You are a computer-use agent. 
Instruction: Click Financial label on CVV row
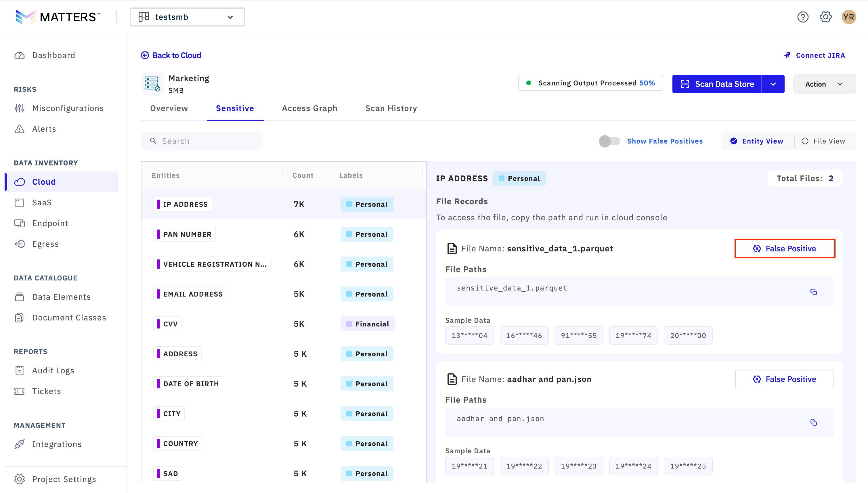tap(368, 324)
